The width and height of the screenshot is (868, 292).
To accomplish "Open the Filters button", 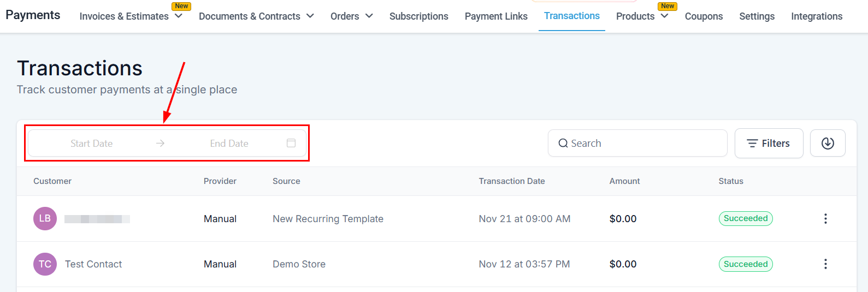I will pyautogui.click(x=769, y=144).
